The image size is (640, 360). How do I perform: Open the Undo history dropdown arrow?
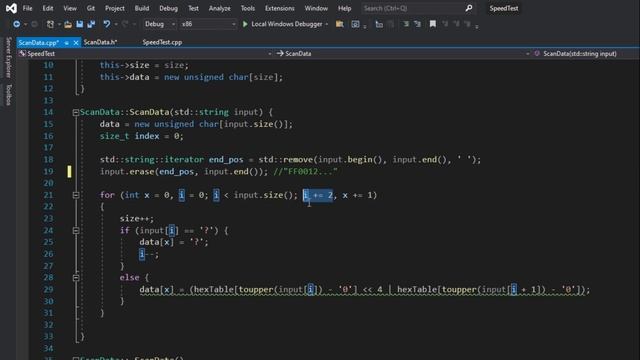click(x=116, y=24)
